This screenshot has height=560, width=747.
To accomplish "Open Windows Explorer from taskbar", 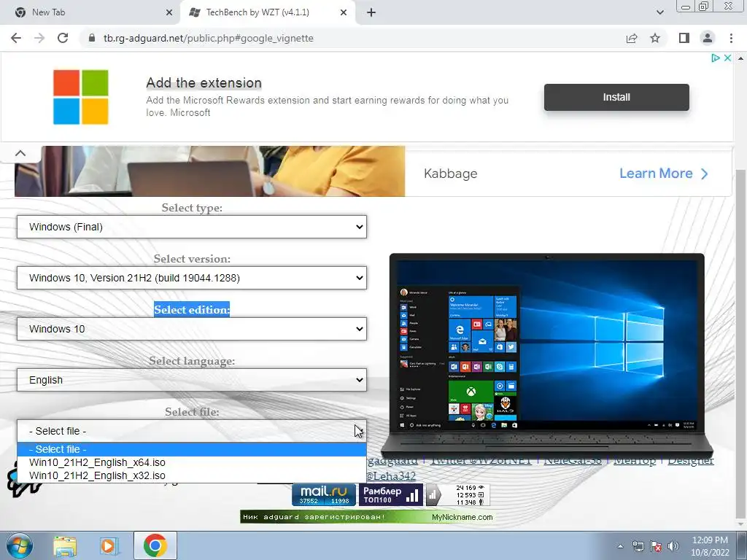I will click(65, 545).
